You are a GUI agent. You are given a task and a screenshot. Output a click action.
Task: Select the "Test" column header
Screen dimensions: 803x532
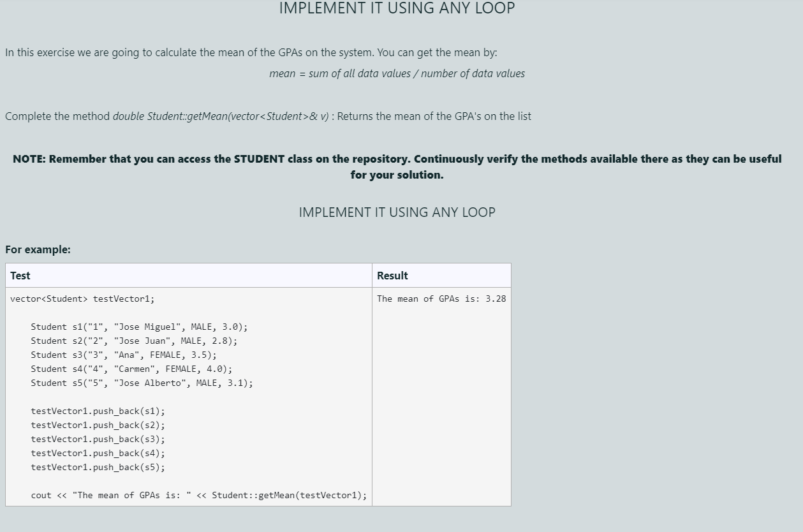click(x=20, y=276)
